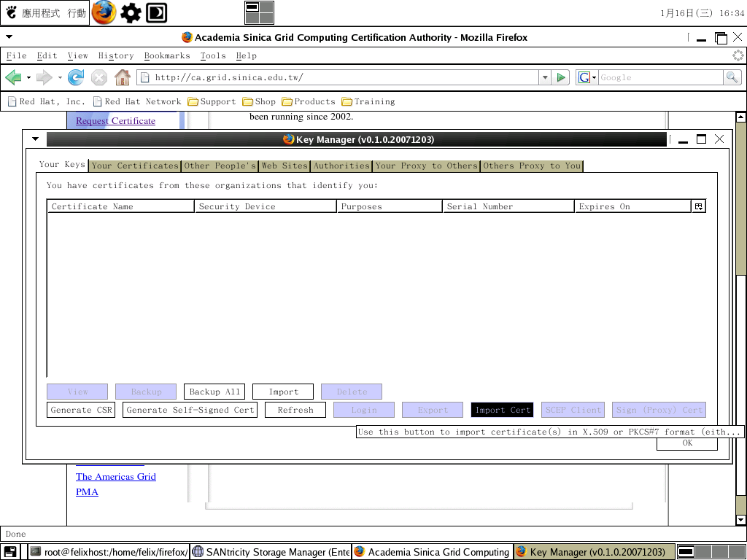Go to the Home page
The width and height of the screenshot is (747, 560).
[123, 77]
